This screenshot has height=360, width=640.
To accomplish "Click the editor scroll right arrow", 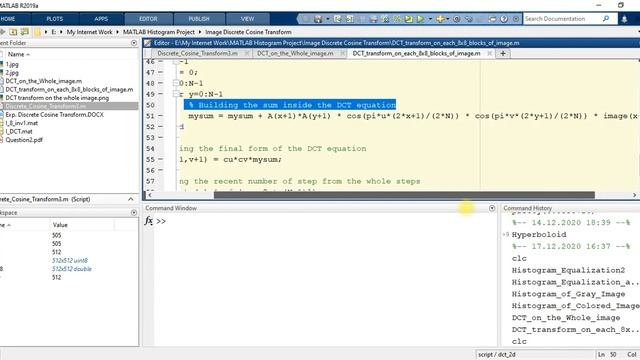I will point(634,195).
